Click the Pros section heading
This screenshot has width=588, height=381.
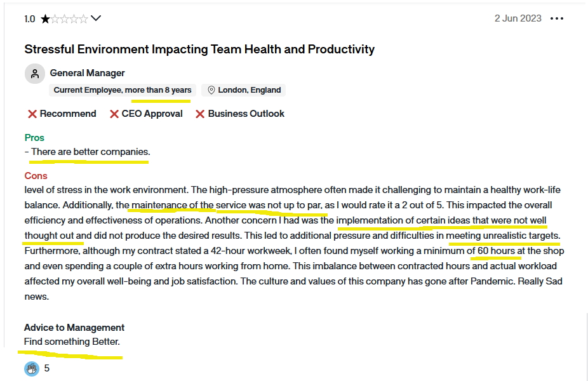[x=34, y=138]
